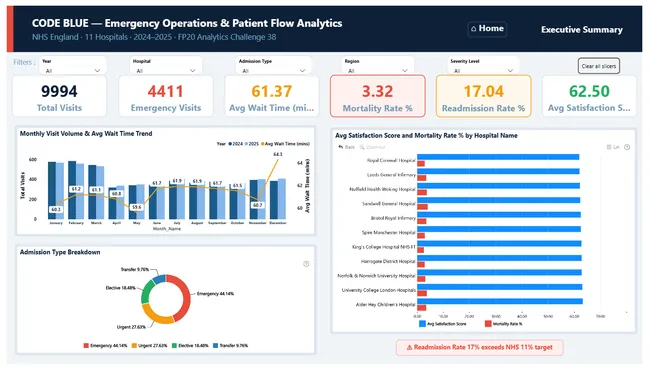Click the Avg Wait Time legend marker
The image size is (650, 369).
pyautogui.click(x=262, y=144)
